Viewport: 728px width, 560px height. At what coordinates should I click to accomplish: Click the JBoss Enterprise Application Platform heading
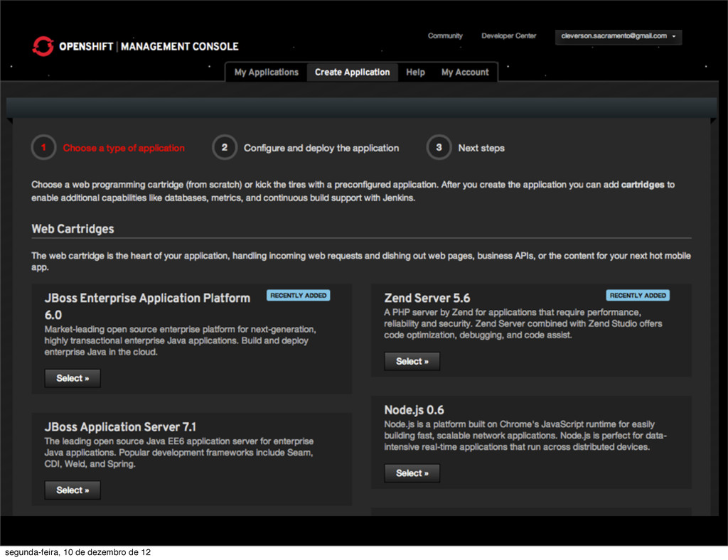click(x=147, y=306)
